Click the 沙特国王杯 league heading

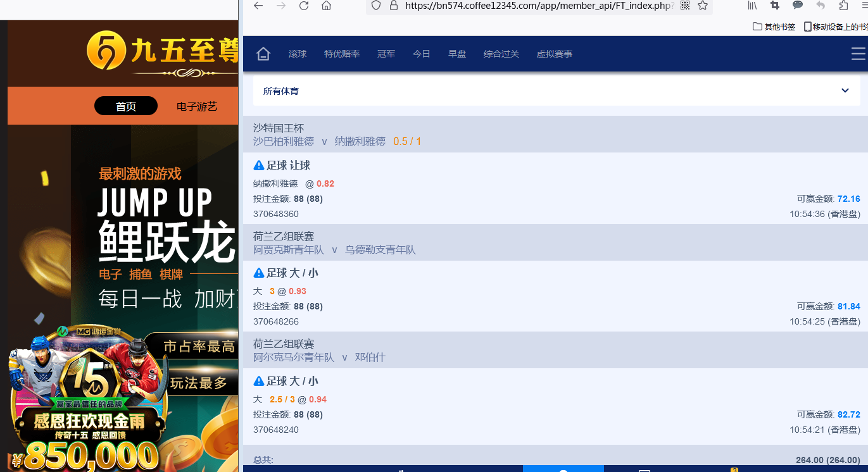click(x=279, y=128)
